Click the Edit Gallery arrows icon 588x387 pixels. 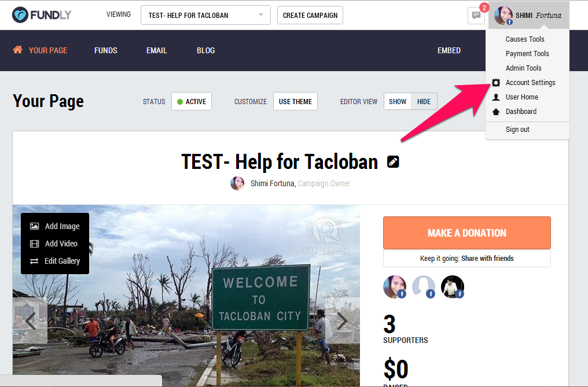(x=34, y=261)
